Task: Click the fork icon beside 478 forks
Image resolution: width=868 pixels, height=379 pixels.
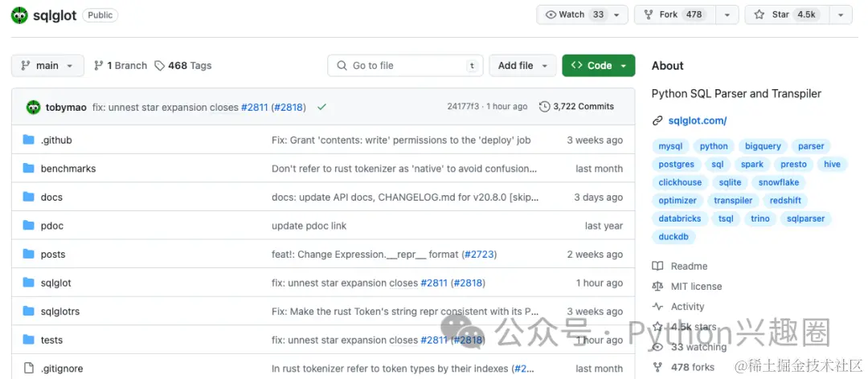Action: pos(657,367)
